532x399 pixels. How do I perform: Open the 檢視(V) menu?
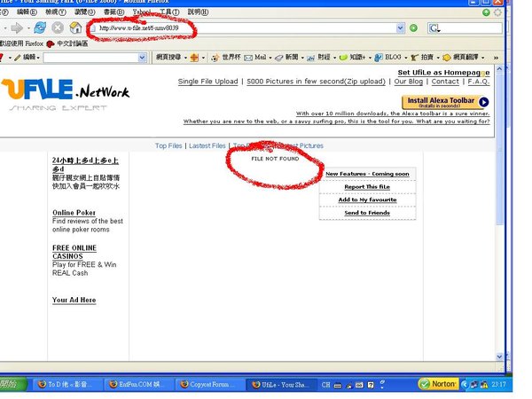pos(56,12)
